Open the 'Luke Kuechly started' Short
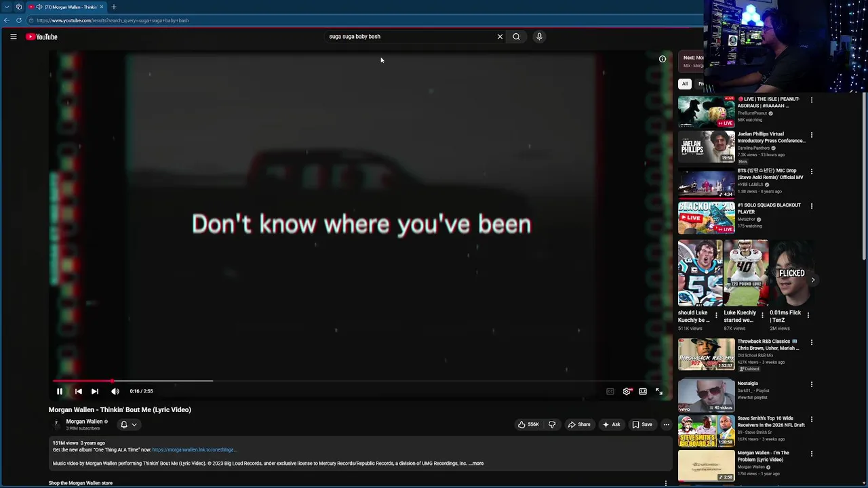This screenshot has width=868, height=488. (746, 273)
